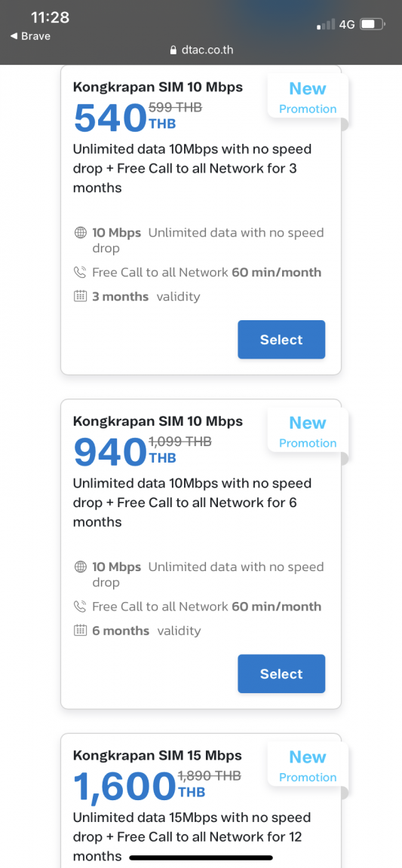Image resolution: width=402 pixels, height=868 pixels.
Task: Open the dtac.co.th address bar
Action: click(201, 50)
